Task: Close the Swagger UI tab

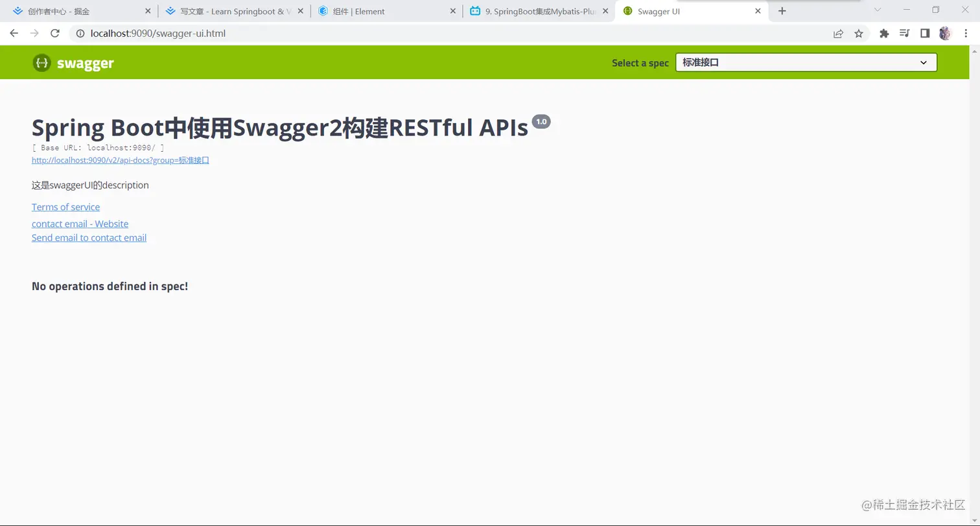Action: click(x=758, y=11)
